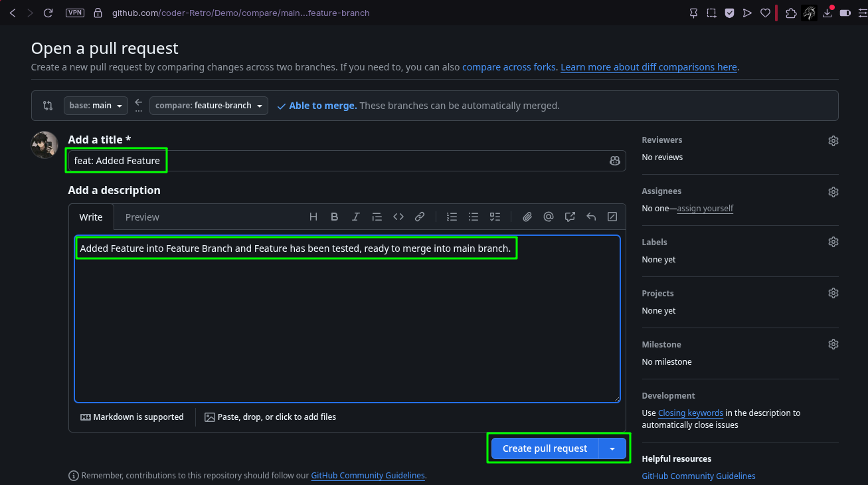The image size is (868, 485).
Task: Attach files with the paperclip icon
Action: tap(527, 217)
